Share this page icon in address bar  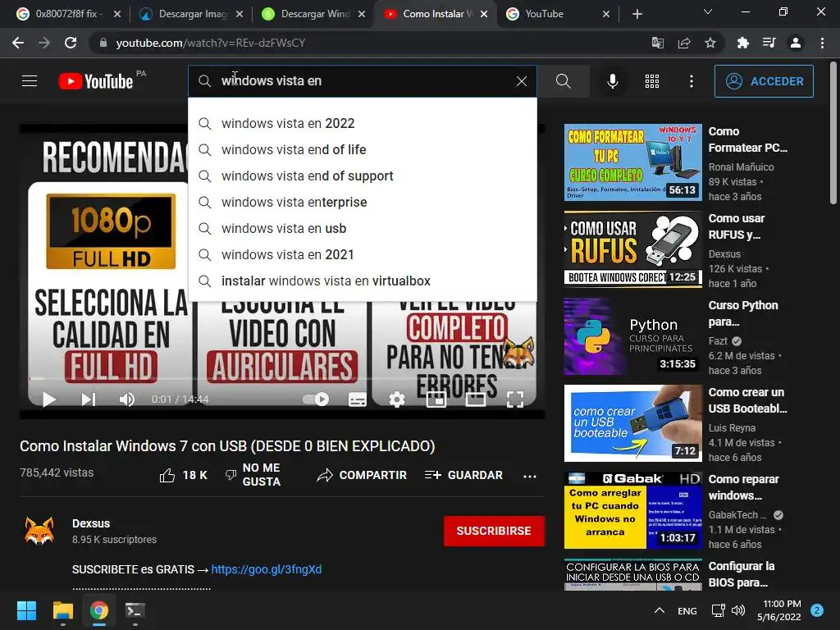coord(684,43)
